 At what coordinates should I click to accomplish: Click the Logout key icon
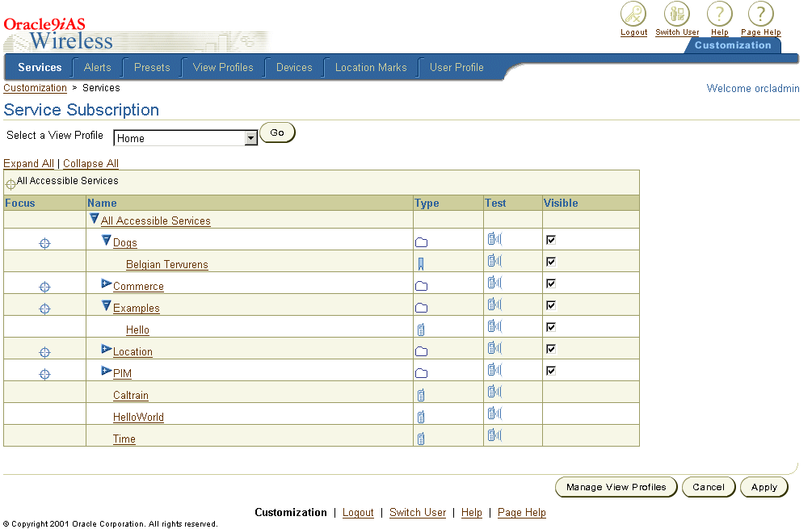click(x=633, y=14)
